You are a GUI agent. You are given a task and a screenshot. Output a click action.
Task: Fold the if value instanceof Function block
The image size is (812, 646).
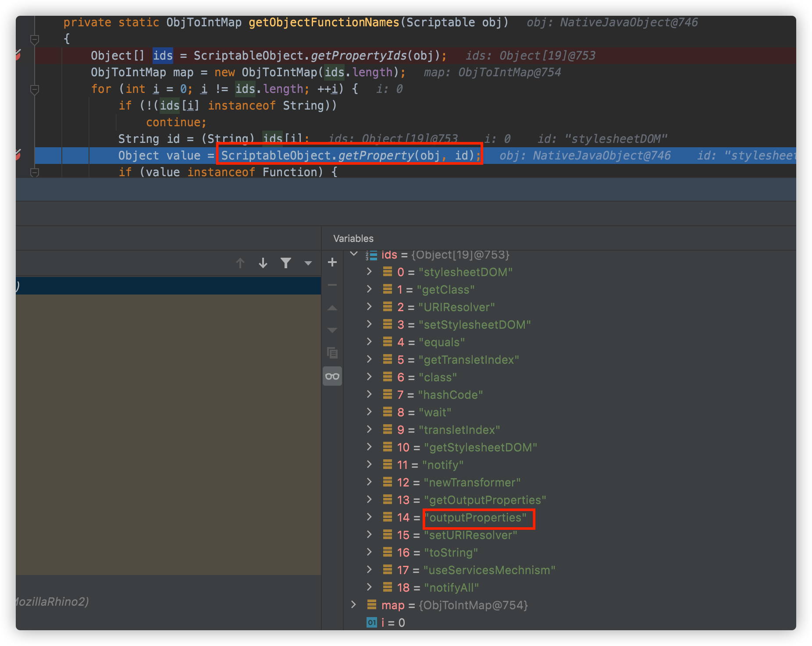35,172
